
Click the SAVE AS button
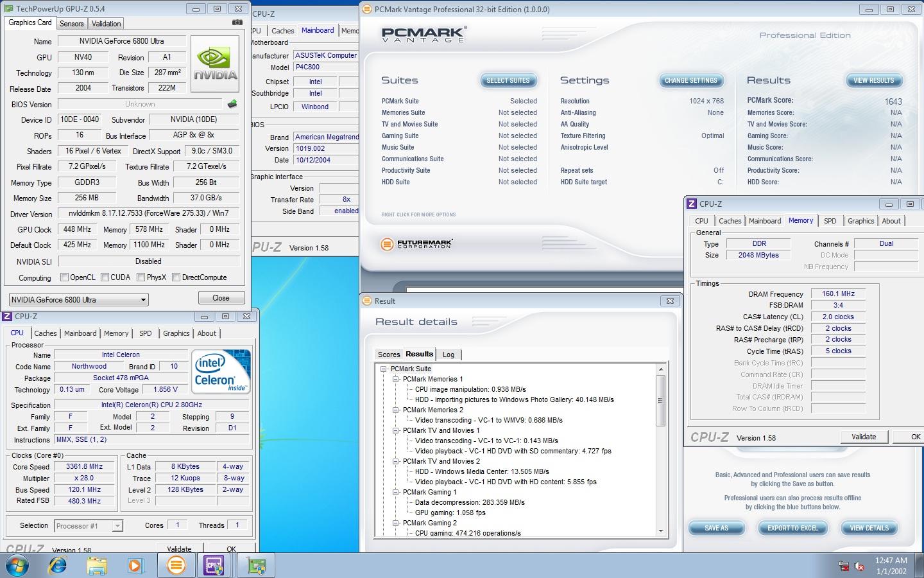click(716, 528)
